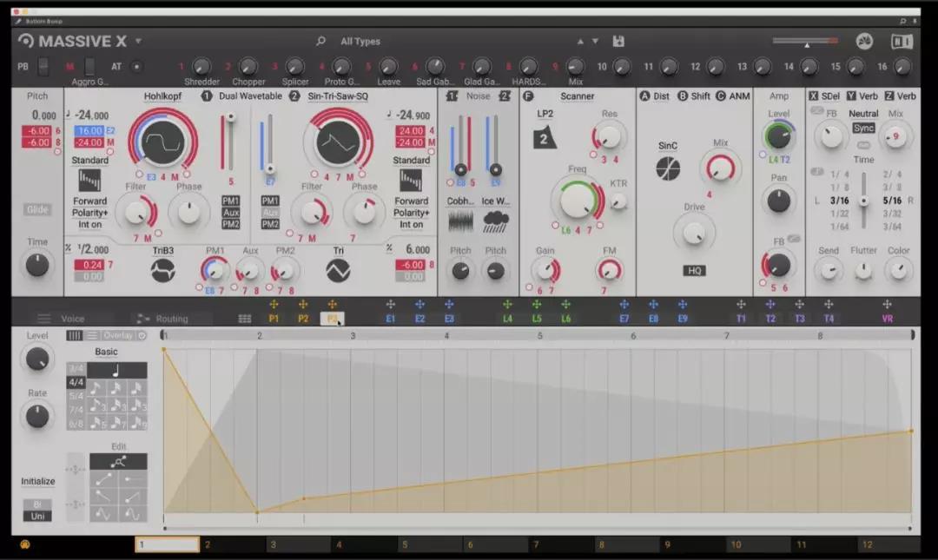Open the All Types preset filter
The height and width of the screenshot is (560, 938).
360,42
